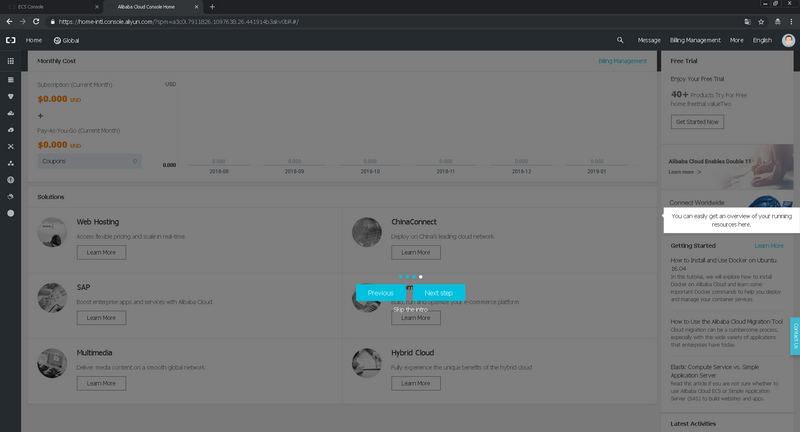The image size is (800, 432).
Task: Open the Global region selector
Action: pyautogui.click(x=66, y=40)
